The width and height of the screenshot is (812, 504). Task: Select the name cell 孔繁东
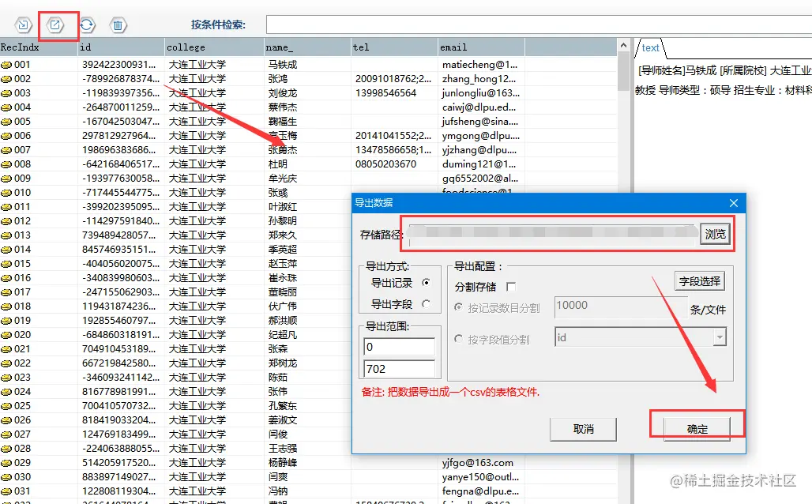(283, 406)
